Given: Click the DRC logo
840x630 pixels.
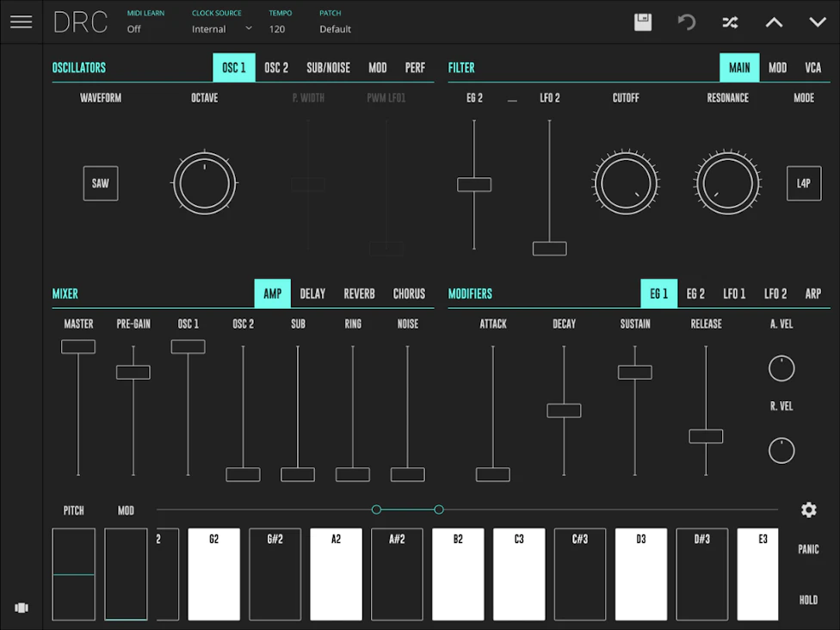Looking at the screenshot, I should pos(80,22).
